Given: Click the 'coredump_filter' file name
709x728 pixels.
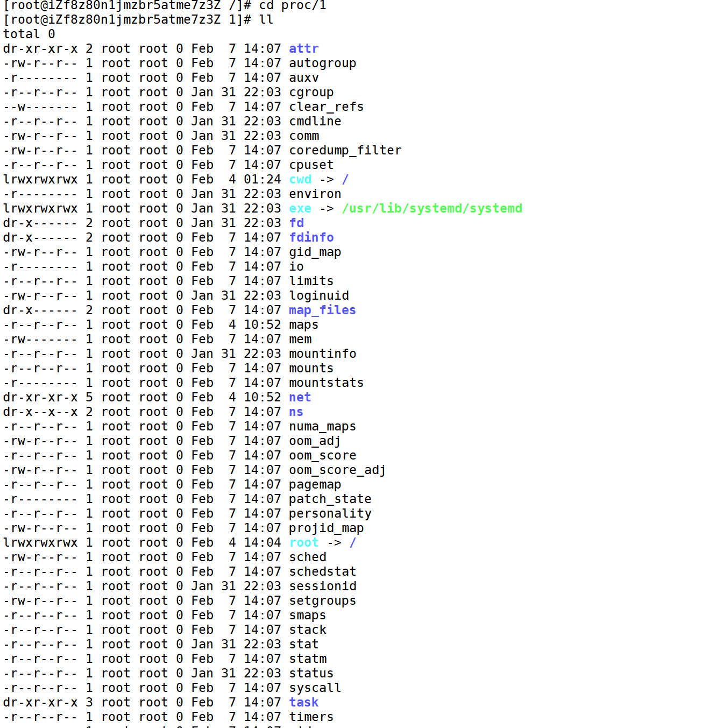Looking at the screenshot, I should pos(345,150).
